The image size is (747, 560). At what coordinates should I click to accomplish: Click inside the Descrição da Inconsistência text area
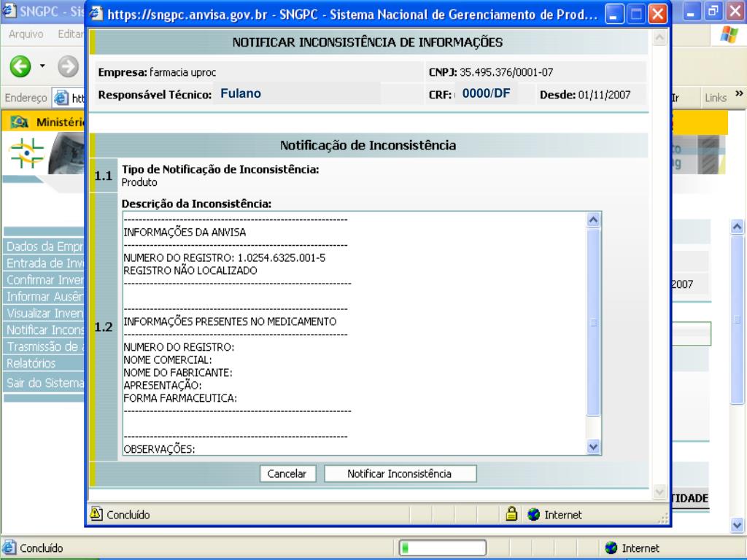point(355,333)
